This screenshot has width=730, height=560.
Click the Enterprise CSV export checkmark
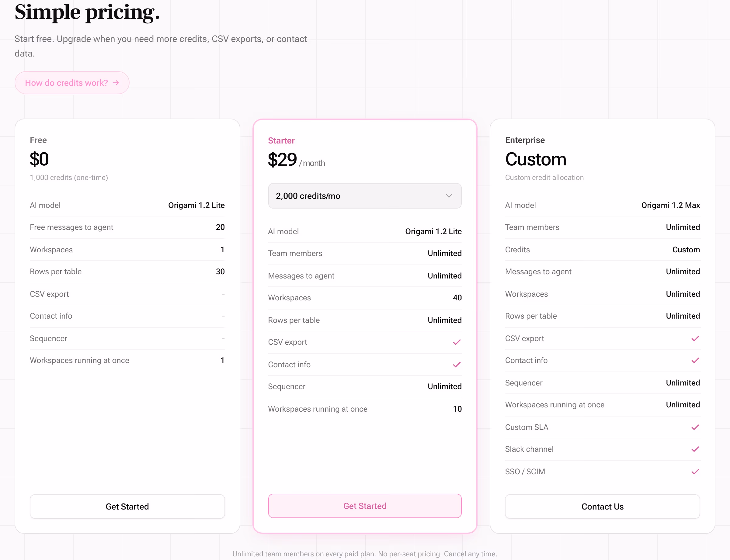click(695, 338)
